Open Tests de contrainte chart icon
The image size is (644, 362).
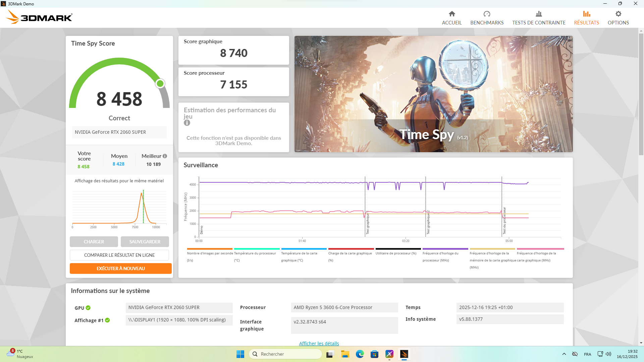539,14
